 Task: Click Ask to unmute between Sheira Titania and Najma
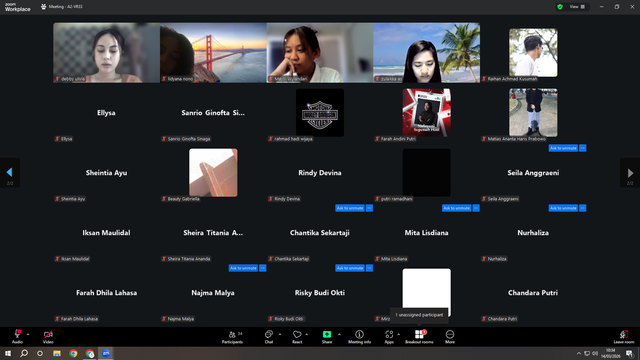[x=243, y=268]
